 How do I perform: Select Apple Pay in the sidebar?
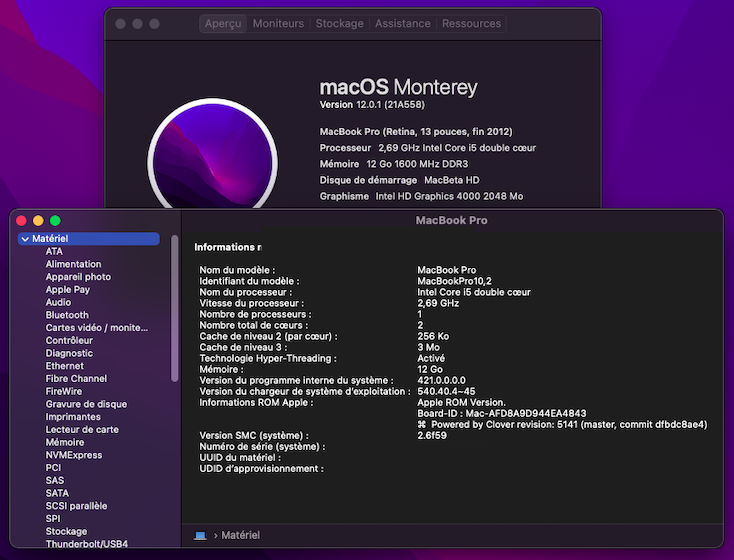[x=67, y=289]
